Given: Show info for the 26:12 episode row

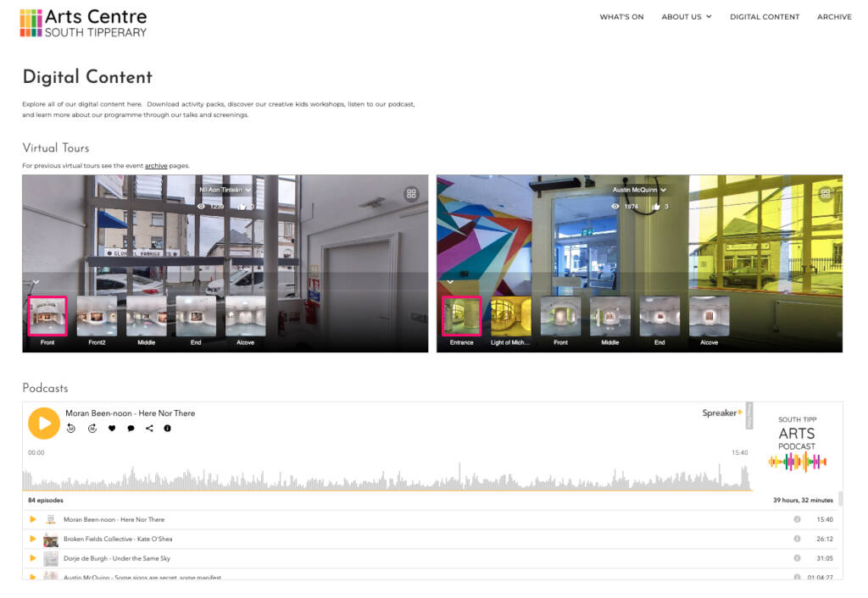Looking at the screenshot, I should click(797, 539).
